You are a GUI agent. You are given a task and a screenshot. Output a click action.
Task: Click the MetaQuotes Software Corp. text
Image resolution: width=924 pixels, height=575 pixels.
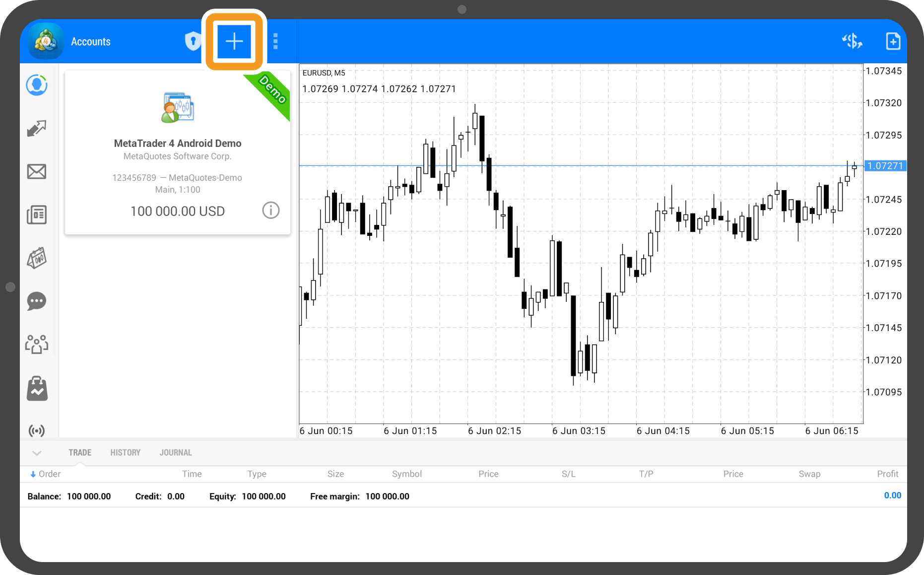[x=178, y=156]
